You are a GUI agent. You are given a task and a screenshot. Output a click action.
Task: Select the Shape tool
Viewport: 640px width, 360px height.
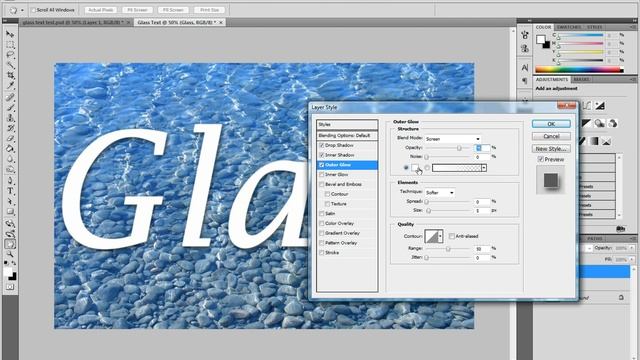click(x=10, y=212)
